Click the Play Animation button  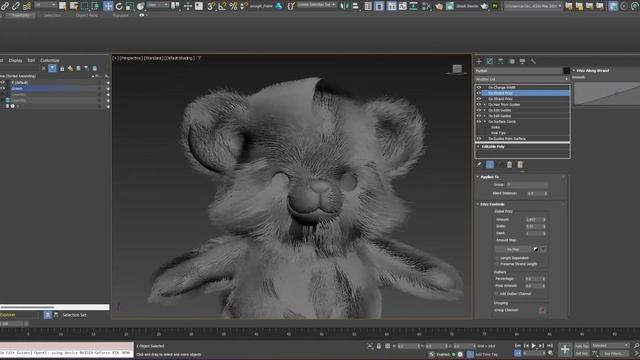(534, 346)
